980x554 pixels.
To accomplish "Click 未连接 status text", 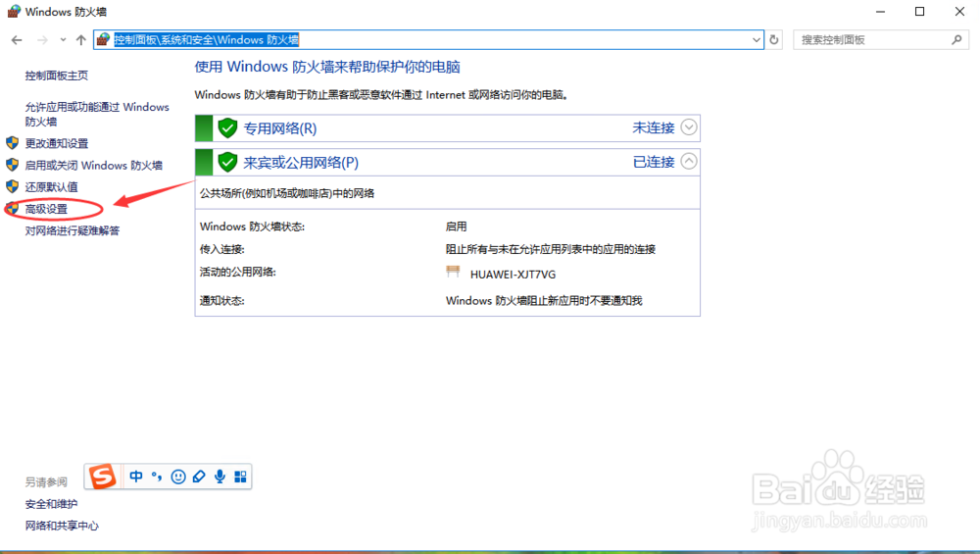I will [x=653, y=127].
